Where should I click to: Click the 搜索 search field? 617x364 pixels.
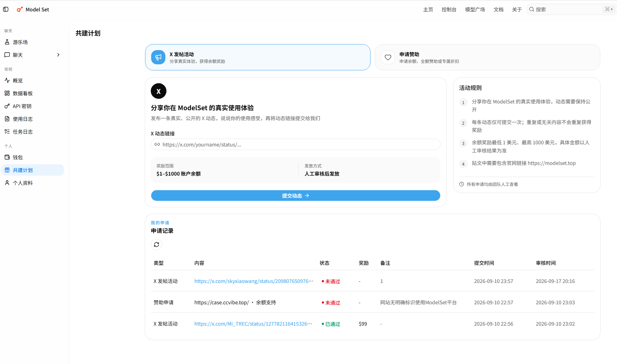coord(571,9)
